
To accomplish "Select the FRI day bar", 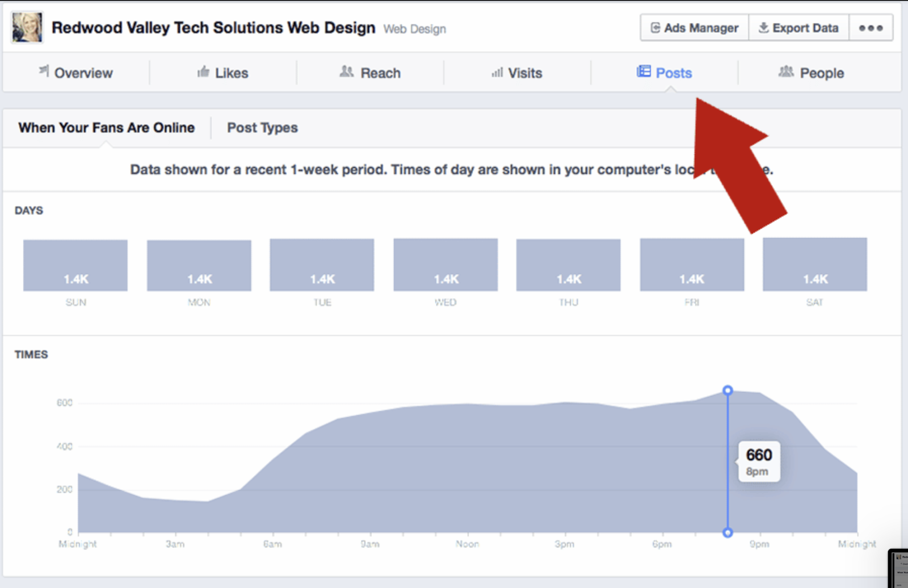I will (692, 264).
